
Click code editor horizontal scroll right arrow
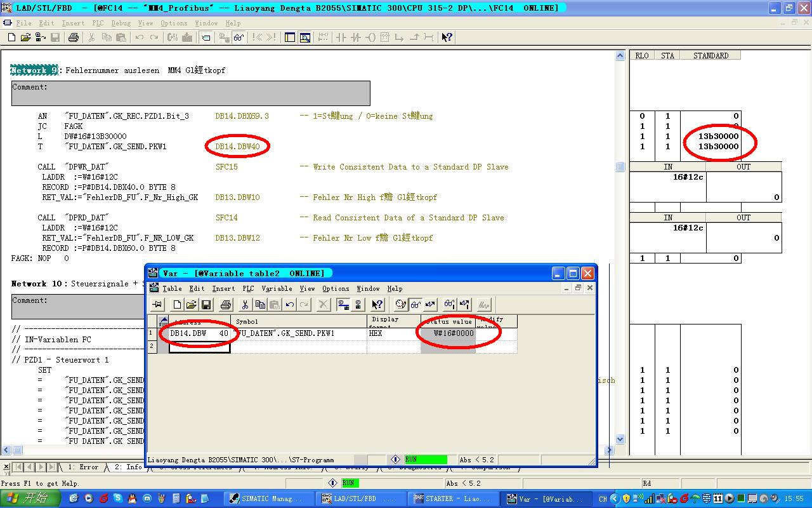pyautogui.click(x=609, y=450)
